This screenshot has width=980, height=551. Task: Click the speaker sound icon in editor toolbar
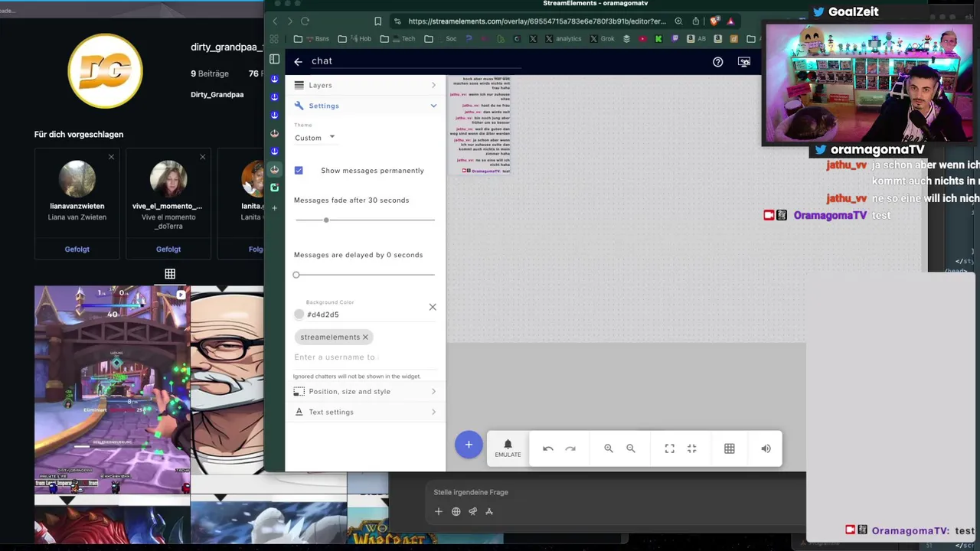766,448
